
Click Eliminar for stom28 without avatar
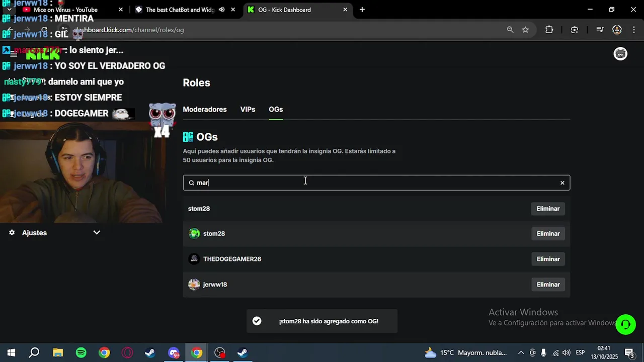tap(548, 209)
